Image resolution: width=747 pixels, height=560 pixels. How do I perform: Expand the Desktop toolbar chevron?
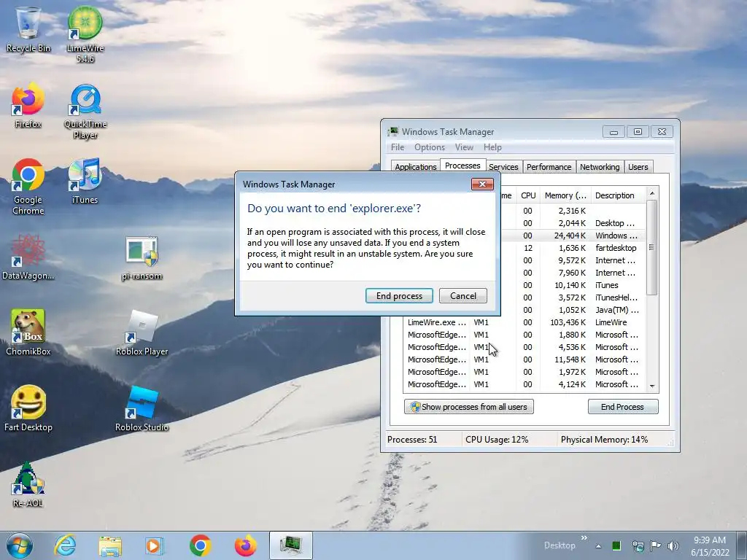(584, 538)
